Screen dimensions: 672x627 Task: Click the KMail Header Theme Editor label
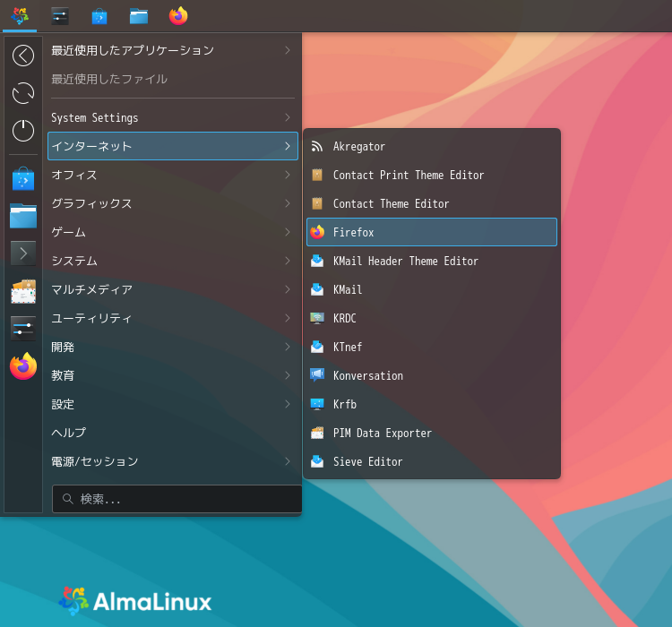tap(405, 261)
